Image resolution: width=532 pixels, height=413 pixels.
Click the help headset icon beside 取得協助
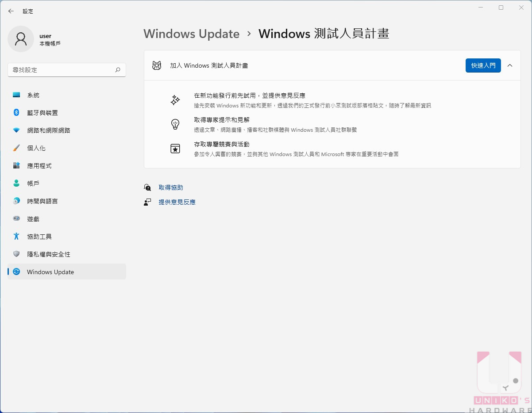point(147,187)
